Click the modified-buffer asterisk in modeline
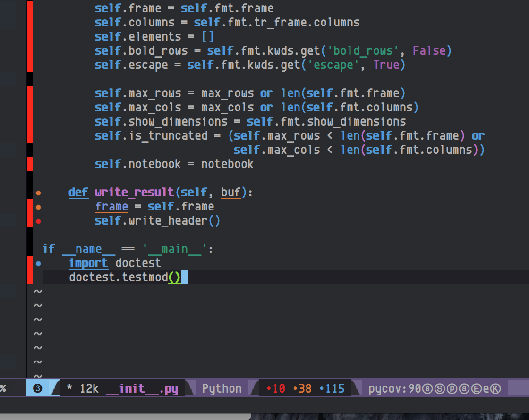The width and height of the screenshot is (529, 420). [x=69, y=387]
